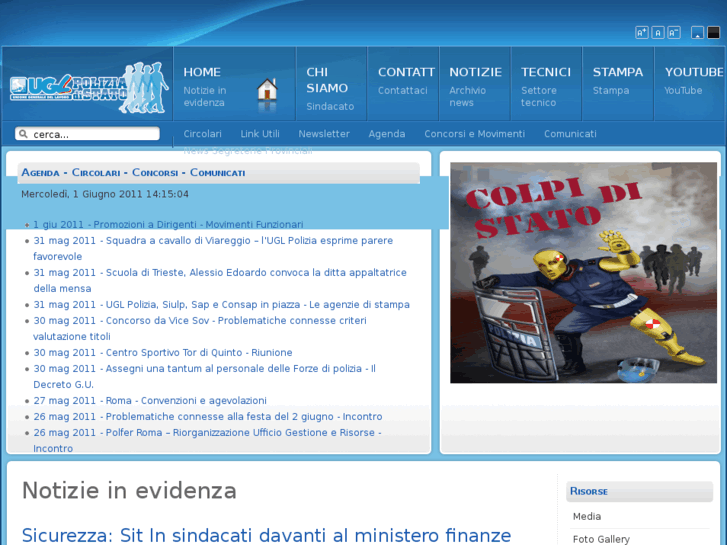The height and width of the screenshot is (545, 727).
Task: Open the CHI SIAMO menu
Action: (x=332, y=83)
